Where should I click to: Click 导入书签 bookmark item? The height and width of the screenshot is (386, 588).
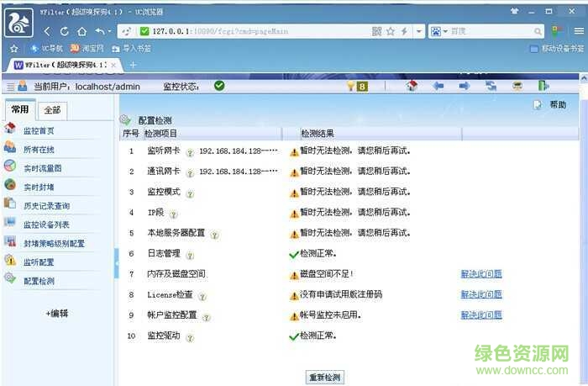click(131, 49)
